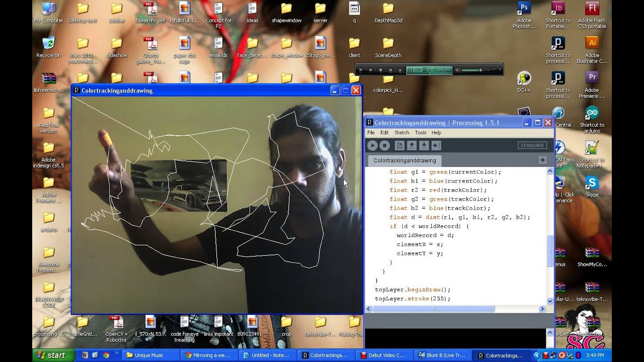Open the Edit menu in Processing
Viewport: 644px width, 362px height.
tap(384, 133)
